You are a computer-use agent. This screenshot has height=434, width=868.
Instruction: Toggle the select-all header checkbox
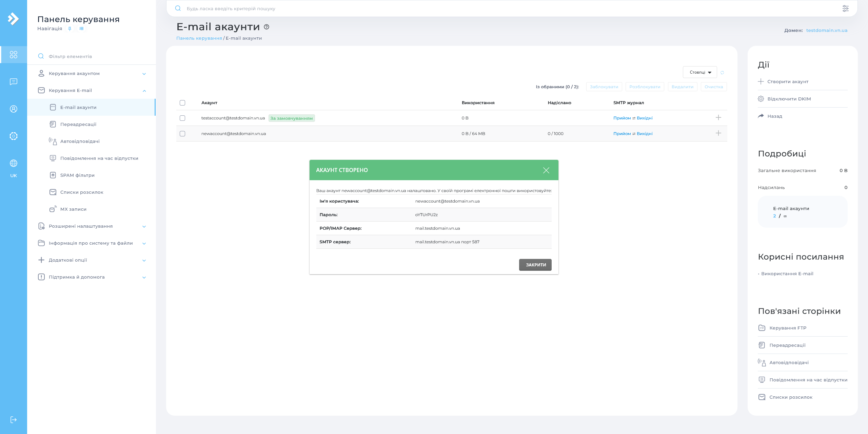coord(182,103)
